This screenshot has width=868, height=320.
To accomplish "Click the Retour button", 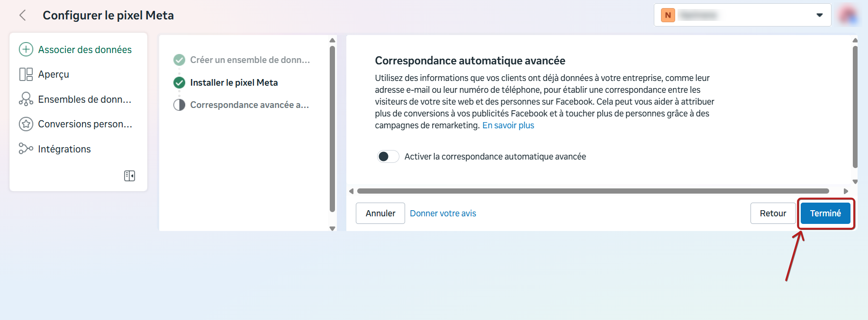I will (773, 213).
